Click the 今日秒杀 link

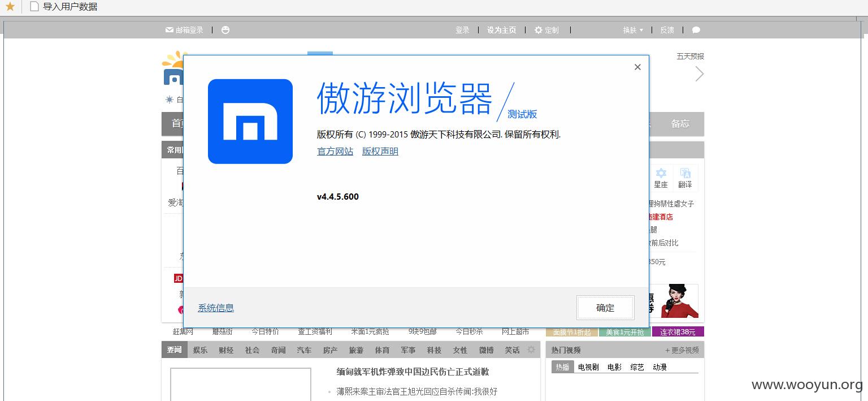coord(469,331)
